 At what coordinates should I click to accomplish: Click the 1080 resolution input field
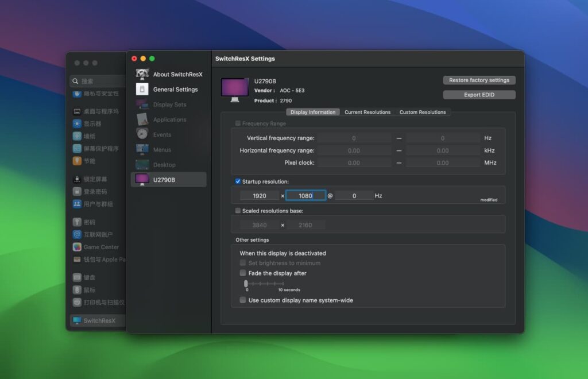(x=305, y=195)
